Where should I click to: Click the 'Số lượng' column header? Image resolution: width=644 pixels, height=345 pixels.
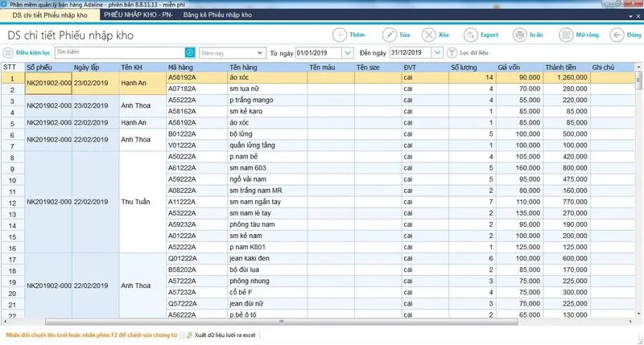(x=464, y=67)
